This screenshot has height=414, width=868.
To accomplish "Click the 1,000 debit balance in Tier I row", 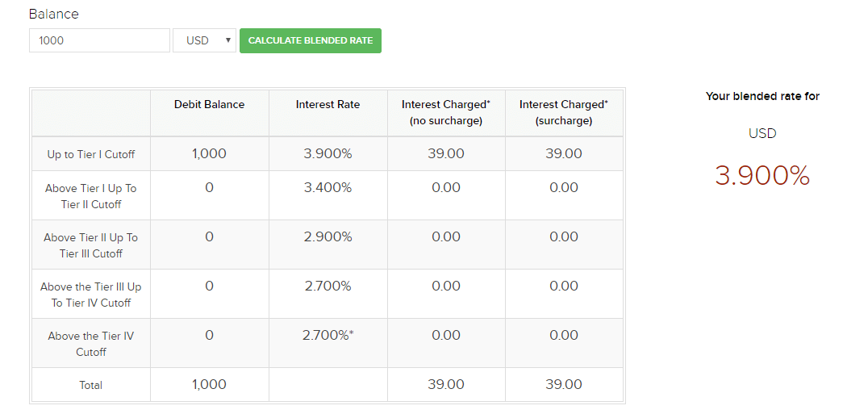I will (x=209, y=154).
